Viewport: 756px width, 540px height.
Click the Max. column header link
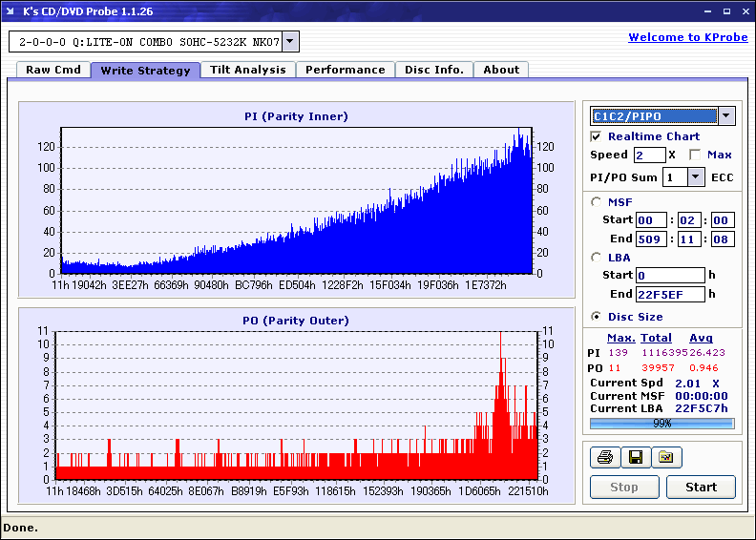pos(621,338)
